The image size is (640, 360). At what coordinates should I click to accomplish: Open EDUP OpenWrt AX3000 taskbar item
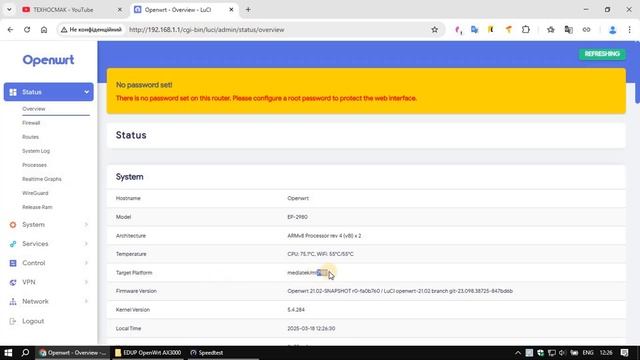click(148, 353)
